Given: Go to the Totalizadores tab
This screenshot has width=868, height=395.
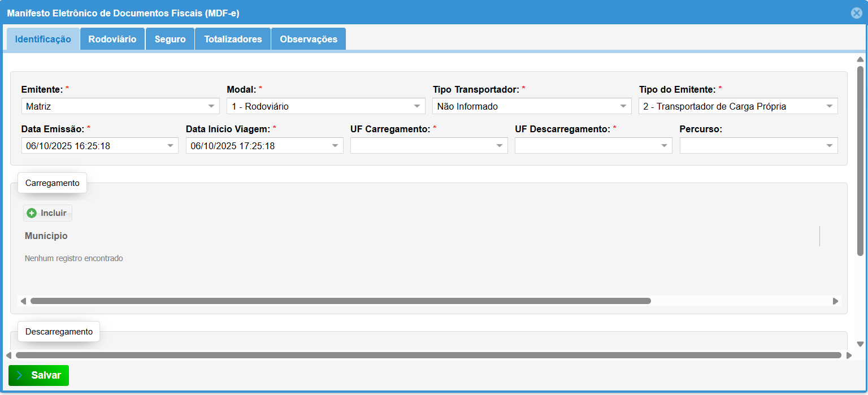Looking at the screenshot, I should [x=233, y=39].
